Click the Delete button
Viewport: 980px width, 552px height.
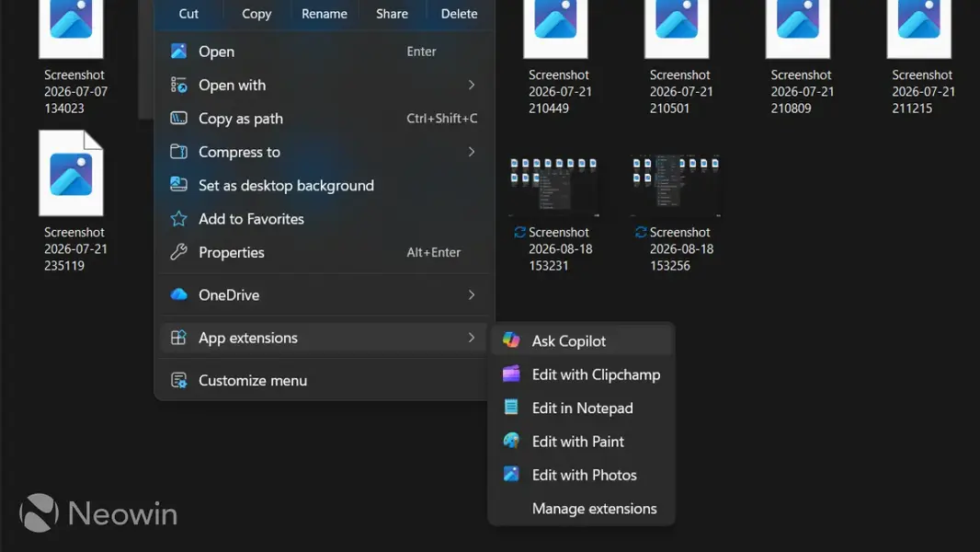(460, 14)
